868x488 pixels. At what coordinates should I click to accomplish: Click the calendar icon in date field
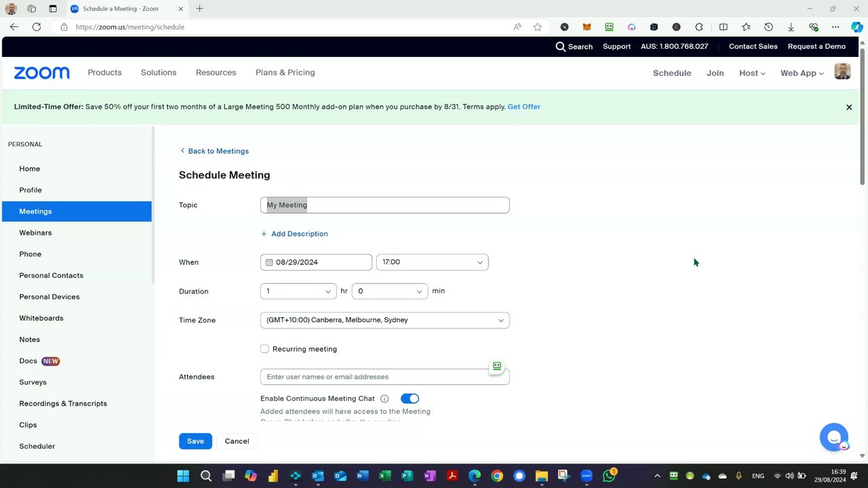[x=269, y=262]
